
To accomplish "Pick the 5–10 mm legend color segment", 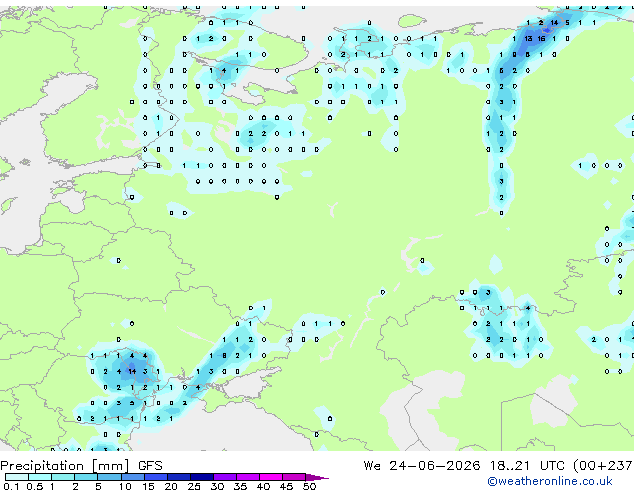I will click(109, 477).
